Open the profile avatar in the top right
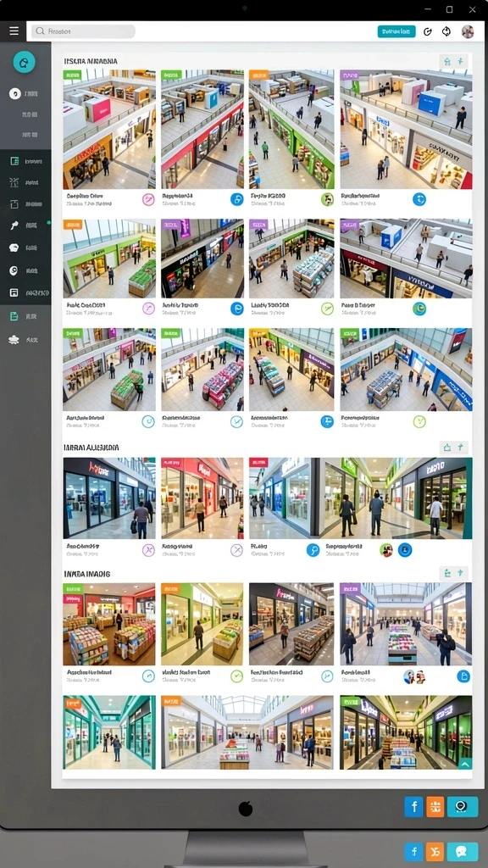This screenshot has width=488, height=868. [468, 31]
